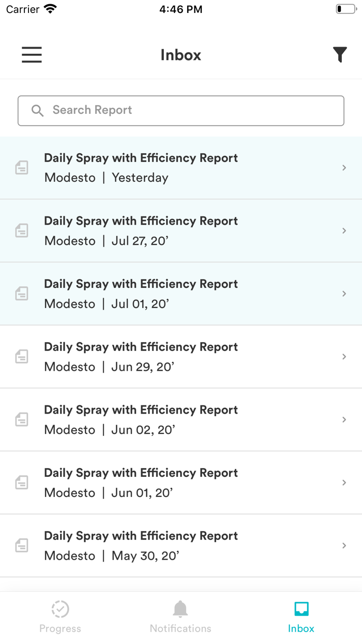Tap document icon of Jul 01 report
This screenshot has height=644, width=362.
(22, 294)
